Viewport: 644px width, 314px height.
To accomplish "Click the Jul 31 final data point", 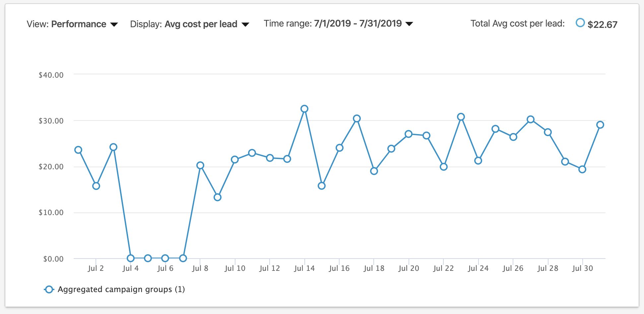I will [600, 125].
